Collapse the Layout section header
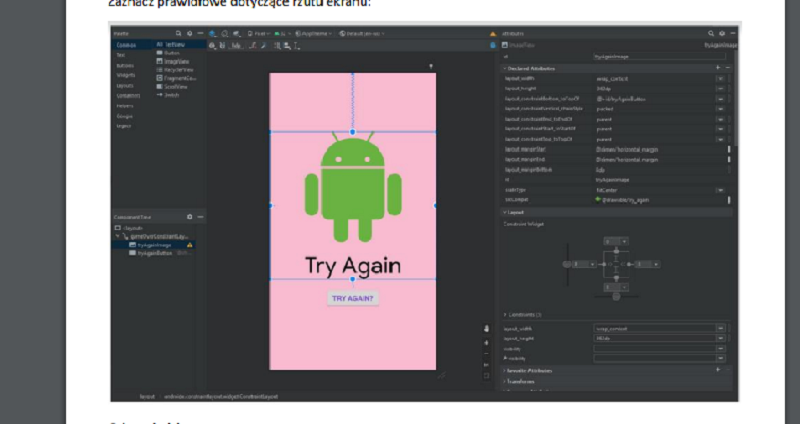This screenshot has height=424, width=800. 505,212
